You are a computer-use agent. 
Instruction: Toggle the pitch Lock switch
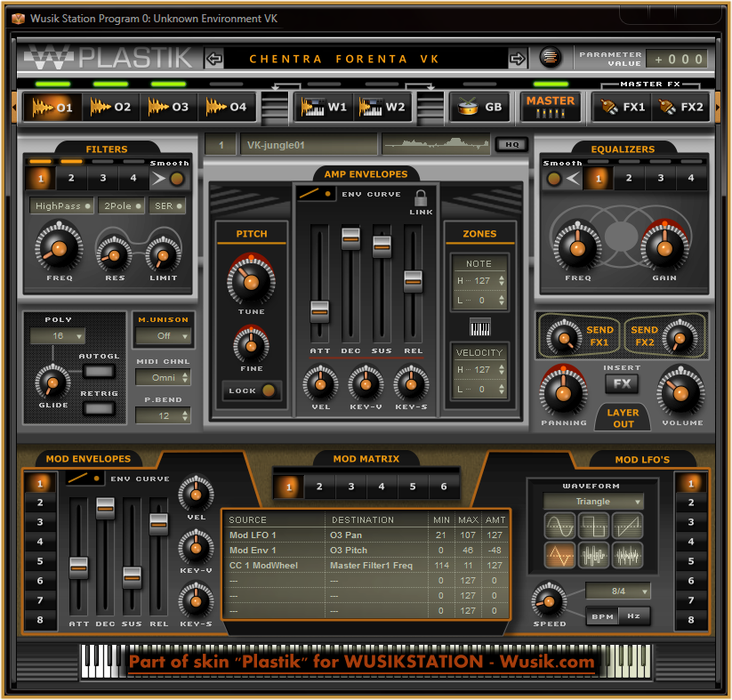pos(252,390)
